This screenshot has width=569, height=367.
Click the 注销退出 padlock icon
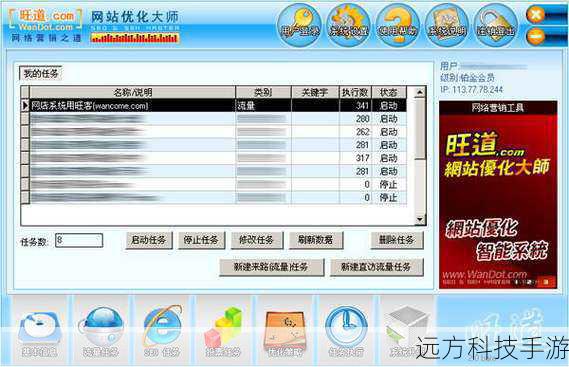pos(496,25)
